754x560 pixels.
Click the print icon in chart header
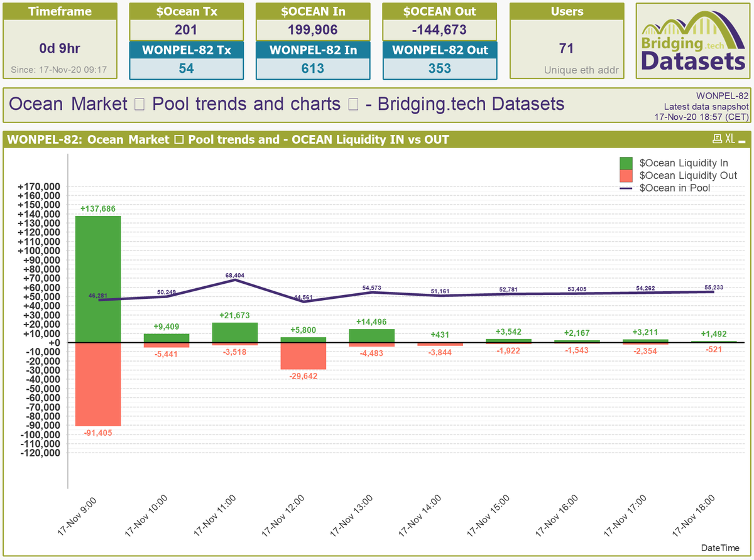point(717,139)
